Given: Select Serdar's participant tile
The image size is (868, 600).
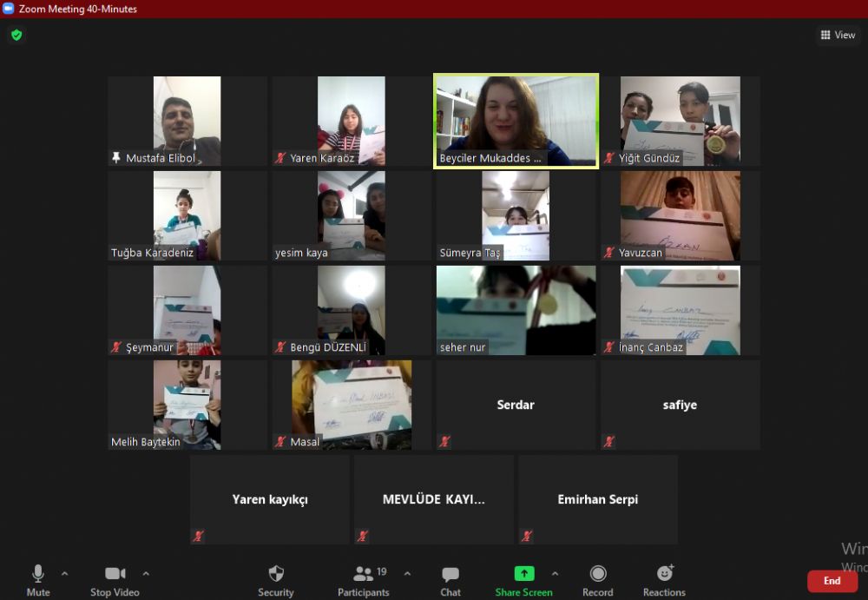Looking at the screenshot, I should tap(516, 405).
